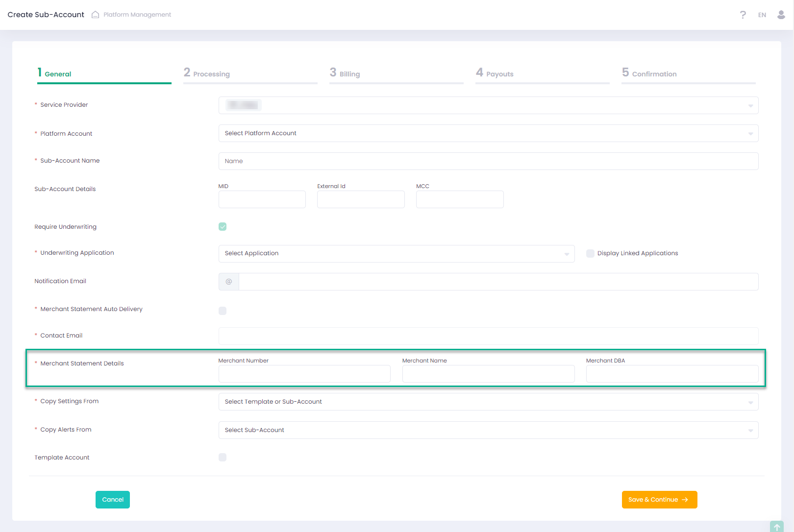Open the Copy Alerts From dropdown
The width and height of the screenshot is (794, 532).
[488, 430]
